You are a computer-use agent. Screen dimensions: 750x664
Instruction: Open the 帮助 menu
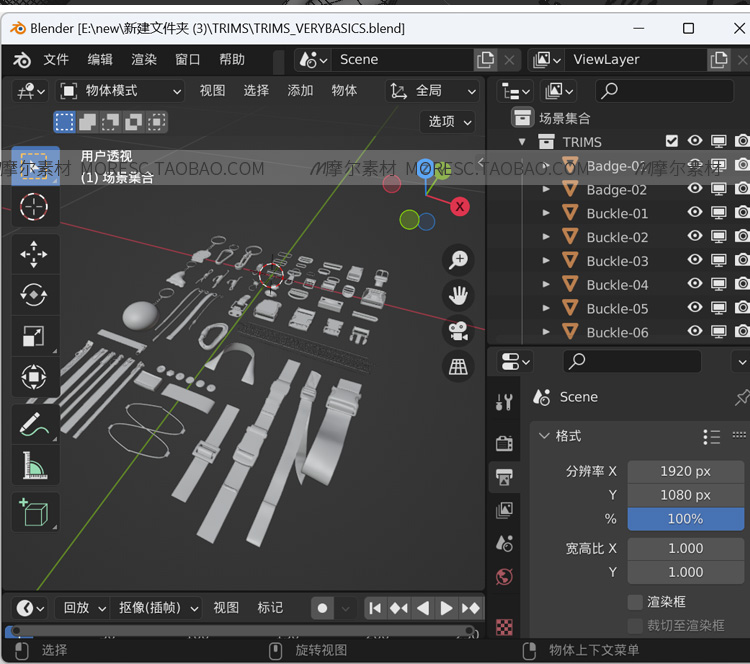pos(232,60)
